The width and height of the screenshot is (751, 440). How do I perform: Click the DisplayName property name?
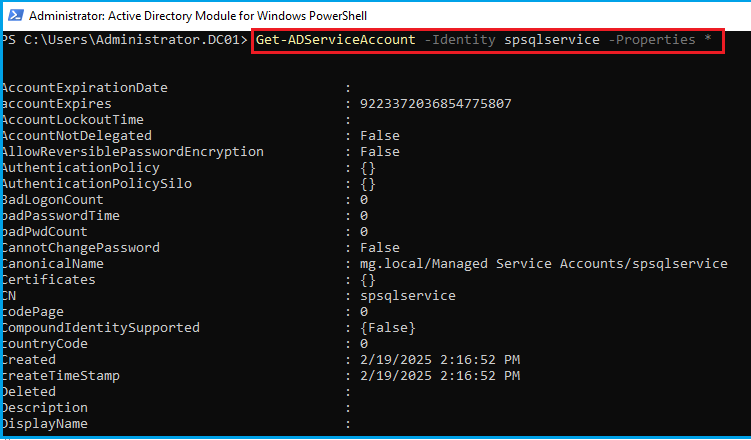click(45, 424)
